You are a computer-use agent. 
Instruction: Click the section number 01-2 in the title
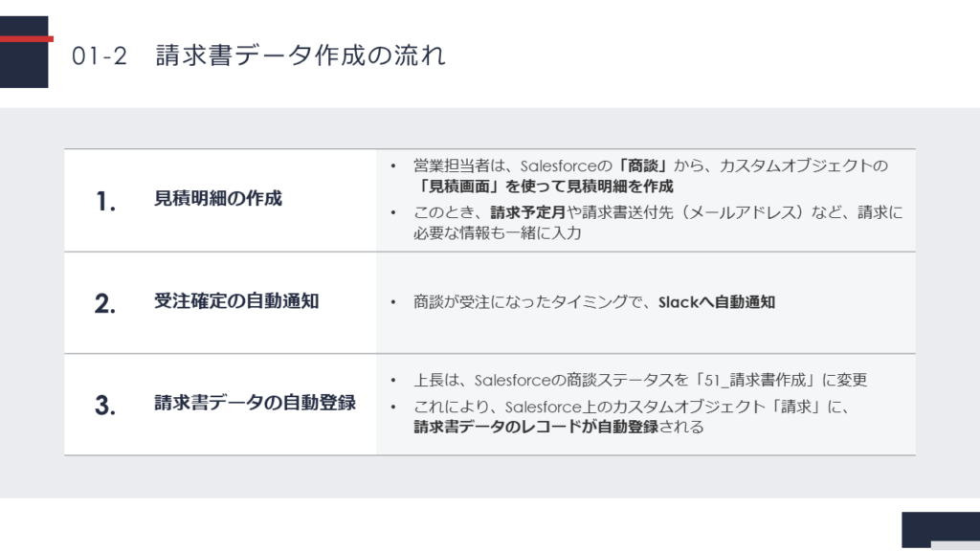tap(100, 56)
